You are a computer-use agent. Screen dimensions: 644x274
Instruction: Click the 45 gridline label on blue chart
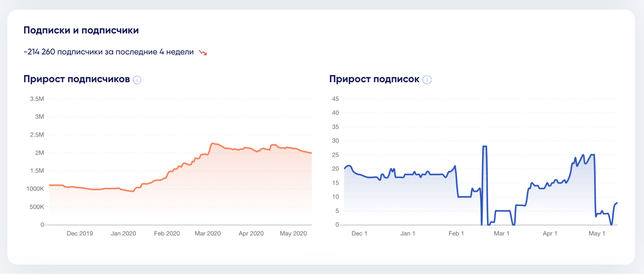point(335,99)
